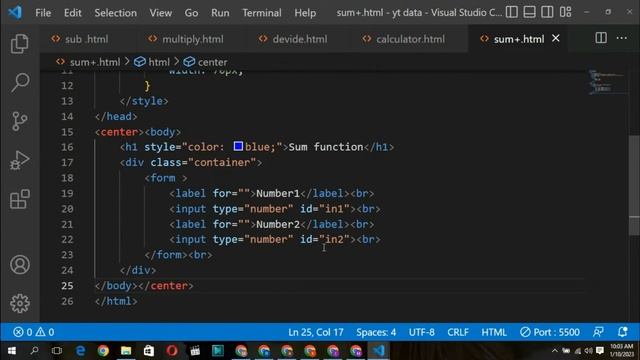Click the "in1" id value

pyautogui.click(x=334, y=209)
